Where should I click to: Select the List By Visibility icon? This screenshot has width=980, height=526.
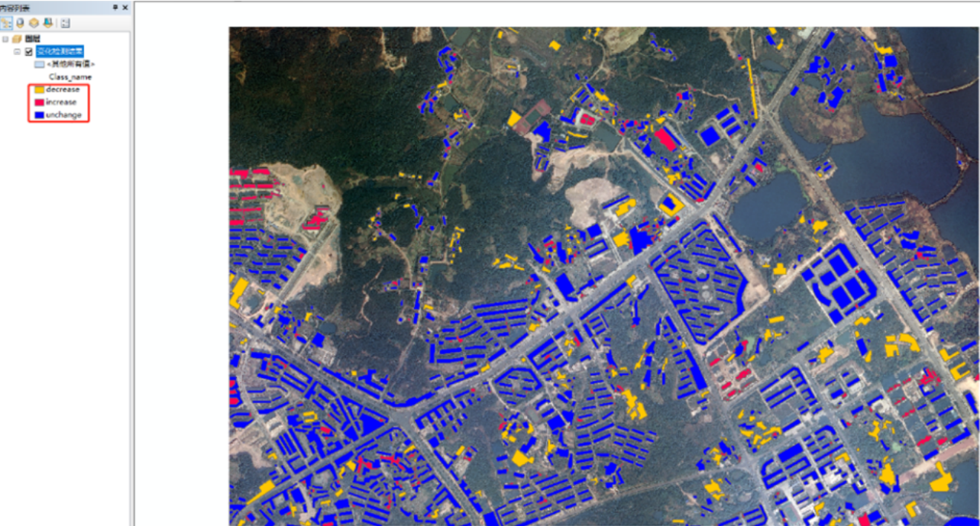(x=34, y=23)
